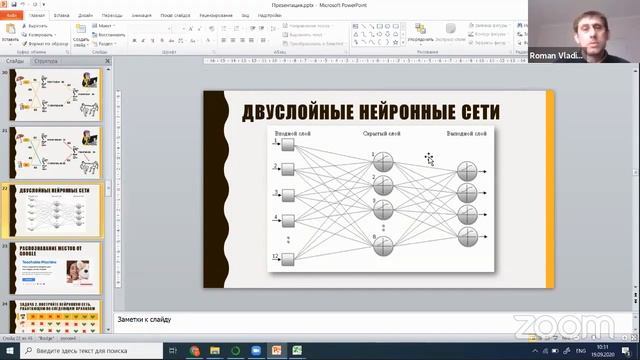Click the slide notes field (Заметки к слайду)
Viewport: 640px width, 360px height.
373,322
